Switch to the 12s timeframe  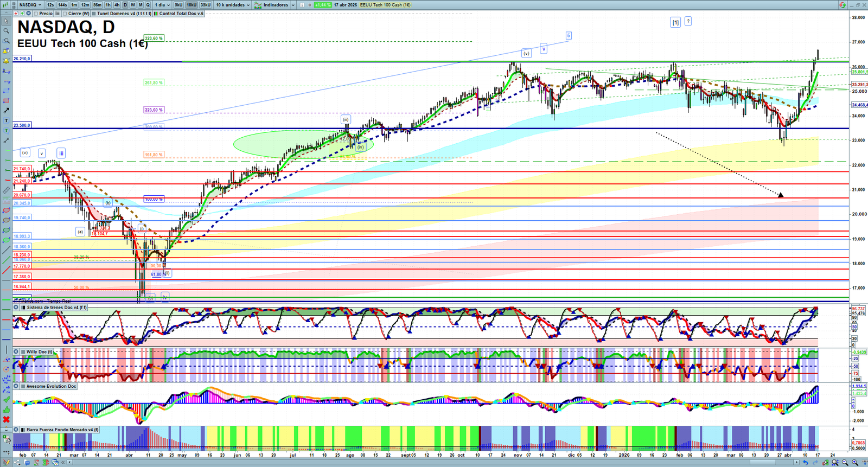point(50,5)
